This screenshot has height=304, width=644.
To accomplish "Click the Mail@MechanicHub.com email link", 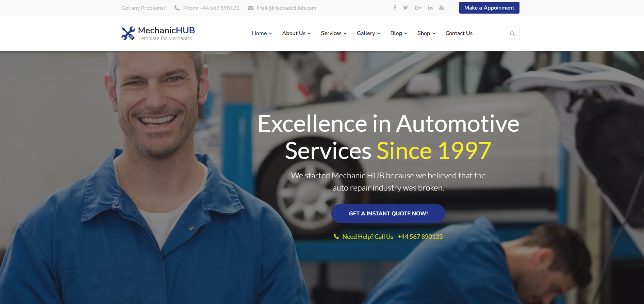I will (x=286, y=8).
